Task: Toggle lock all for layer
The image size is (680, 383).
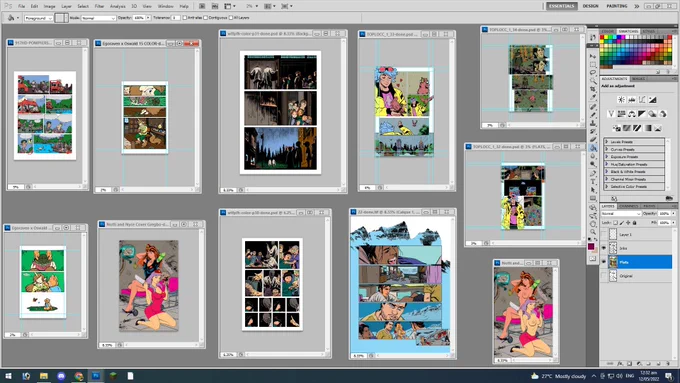Action: tap(634, 223)
